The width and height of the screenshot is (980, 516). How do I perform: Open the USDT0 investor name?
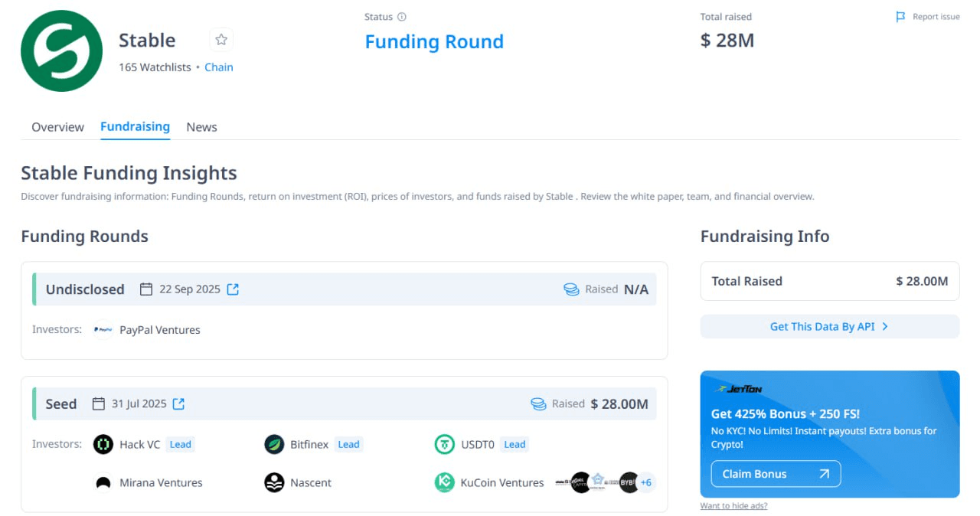[x=477, y=444]
